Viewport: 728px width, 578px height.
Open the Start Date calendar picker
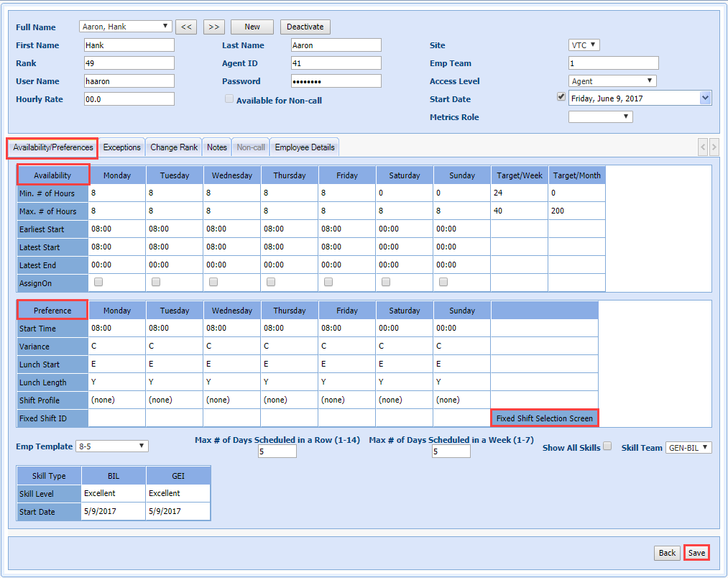point(704,98)
